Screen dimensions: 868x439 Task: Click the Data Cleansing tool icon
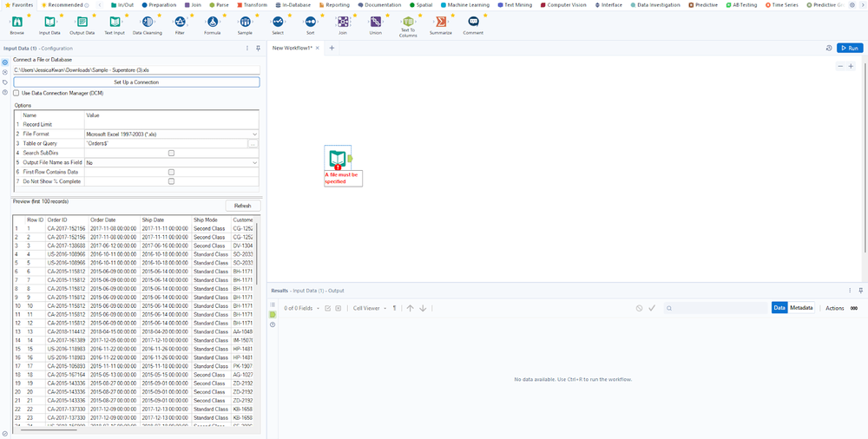click(x=147, y=22)
